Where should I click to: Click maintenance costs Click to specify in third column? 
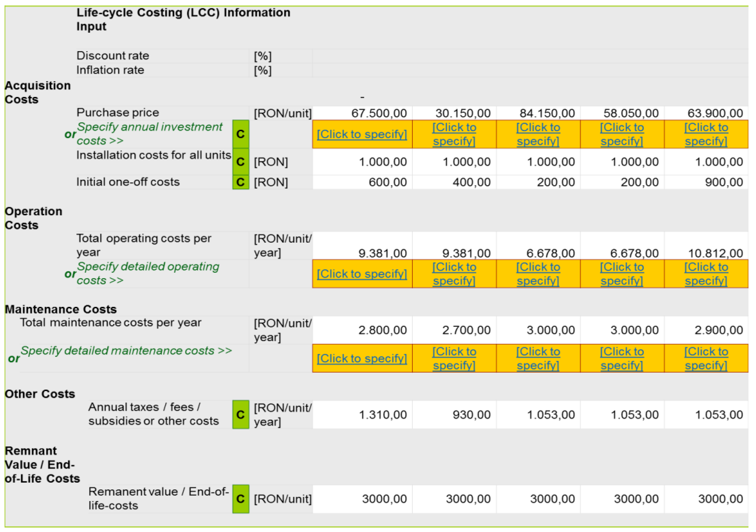pyautogui.click(x=538, y=358)
